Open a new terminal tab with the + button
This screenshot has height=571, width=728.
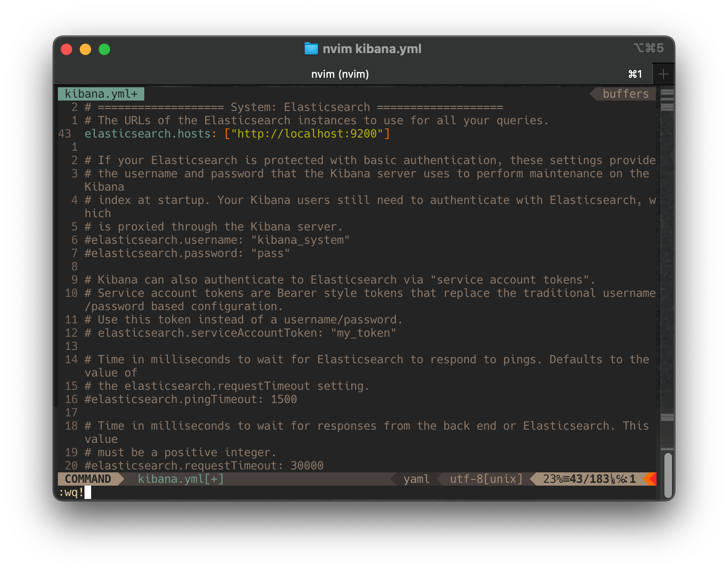click(x=663, y=74)
